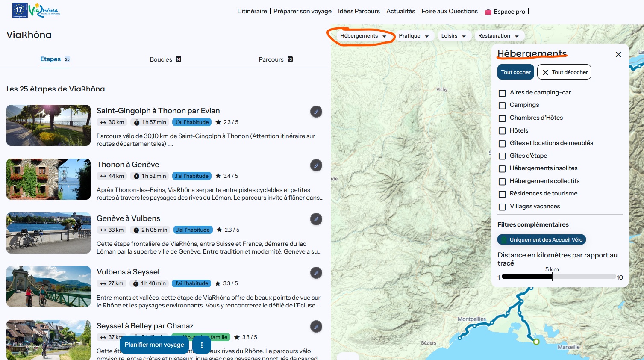
Task: Click the green route endpoint marker on map
Action: [x=536, y=342]
